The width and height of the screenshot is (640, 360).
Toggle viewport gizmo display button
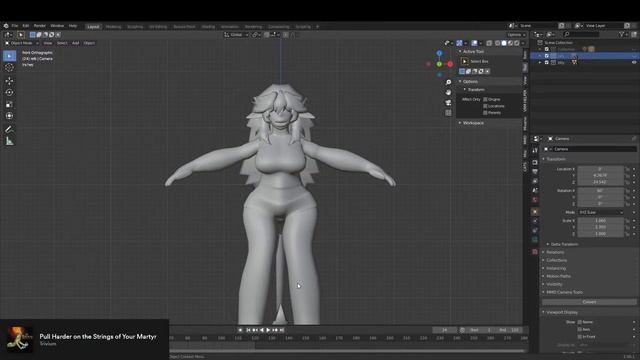tap(459, 43)
